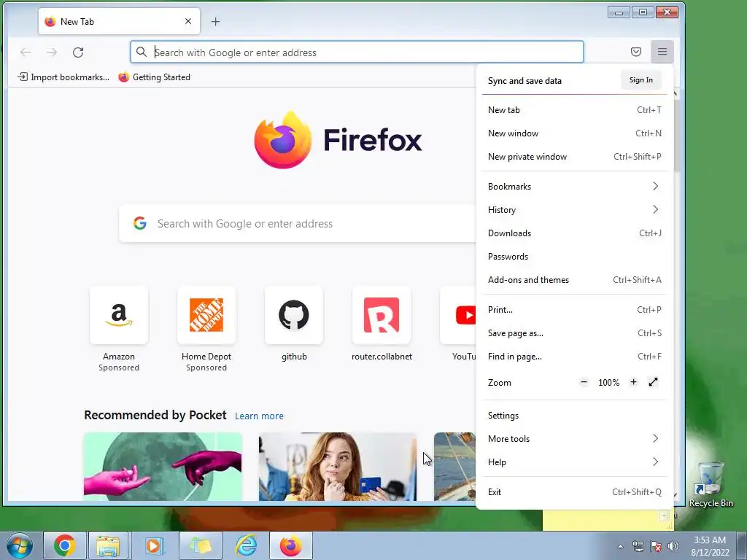Launch Chrome from the taskbar
Screen dimensions: 747x560
[64, 545]
